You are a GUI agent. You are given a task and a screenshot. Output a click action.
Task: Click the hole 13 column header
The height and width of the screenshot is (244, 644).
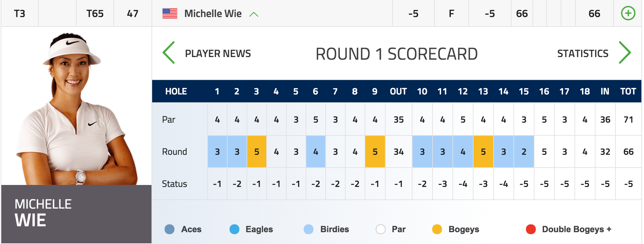[483, 91]
